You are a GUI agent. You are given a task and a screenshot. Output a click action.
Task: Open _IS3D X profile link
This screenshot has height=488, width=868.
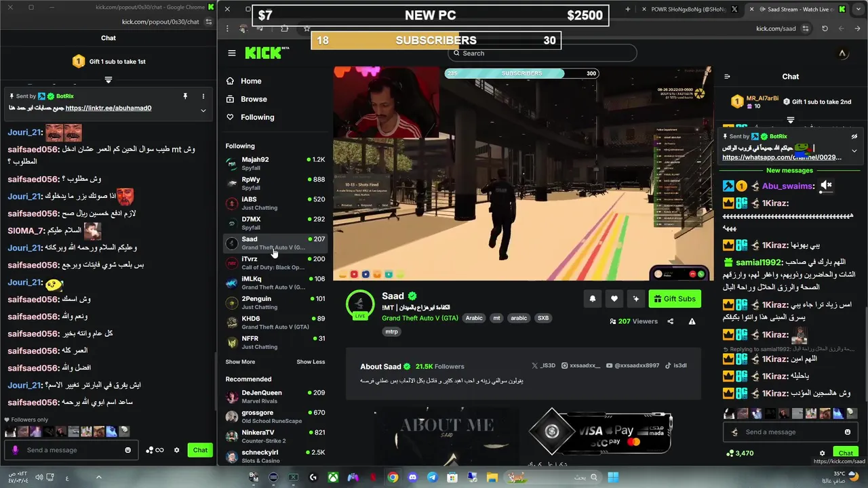coord(544,365)
